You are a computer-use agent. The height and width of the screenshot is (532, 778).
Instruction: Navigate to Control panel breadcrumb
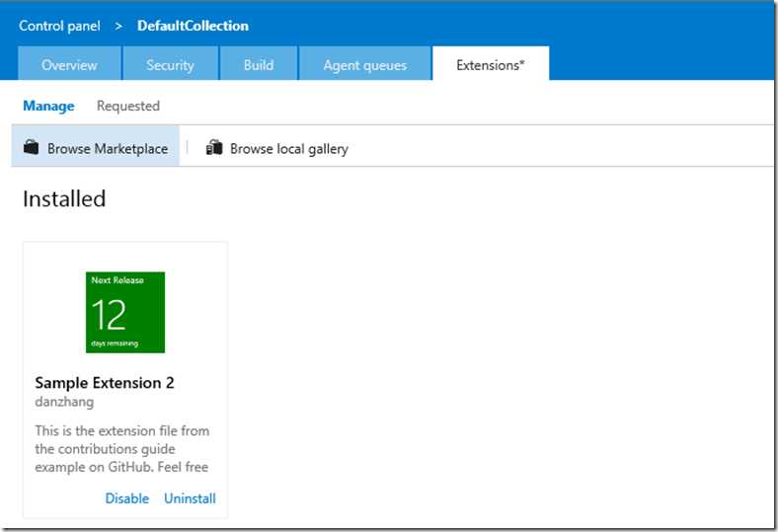[x=59, y=26]
